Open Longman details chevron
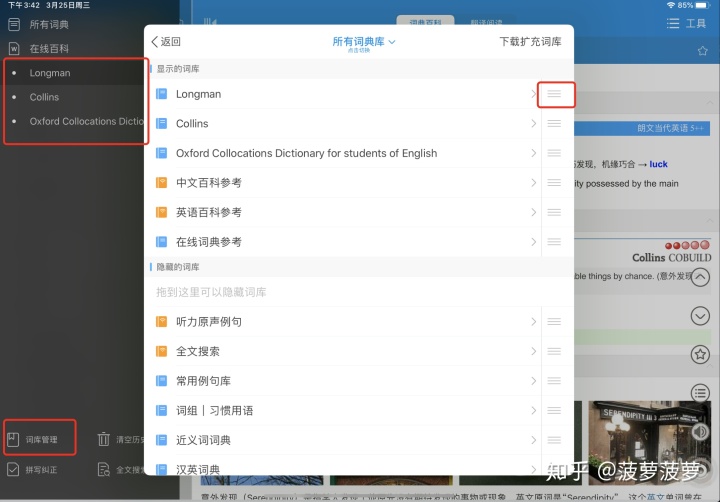 tap(534, 94)
